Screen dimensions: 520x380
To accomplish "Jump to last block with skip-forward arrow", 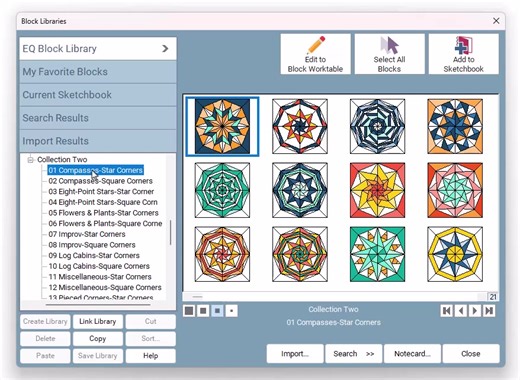I will pos(489,311).
